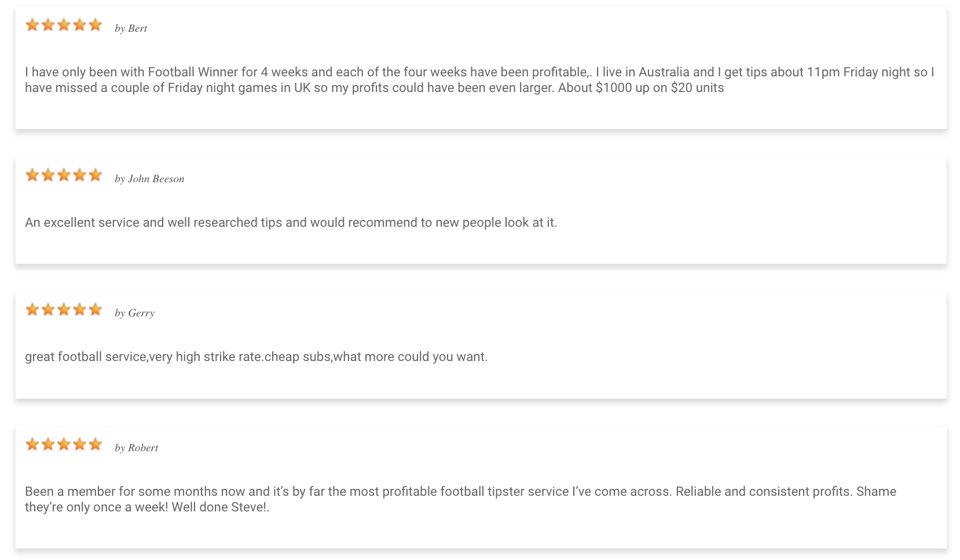Select the fourth star in Gerry's rating
960x560 pixels.
80,310
